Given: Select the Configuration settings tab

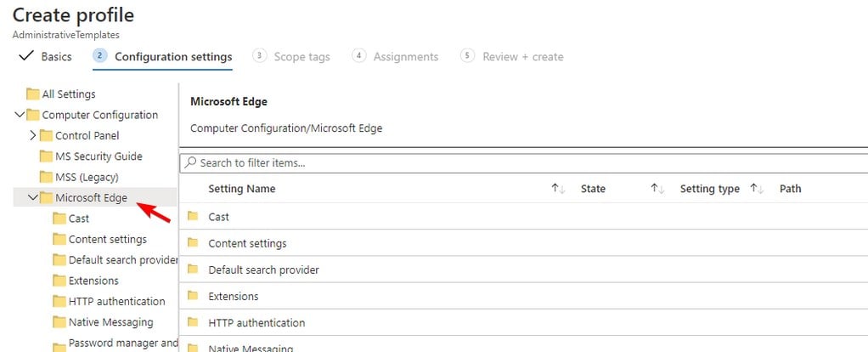Looking at the screenshot, I should [x=163, y=57].
